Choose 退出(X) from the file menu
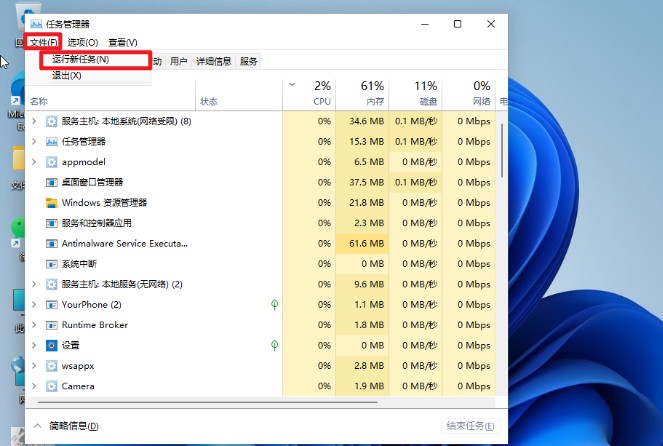663x446 pixels. click(x=66, y=76)
